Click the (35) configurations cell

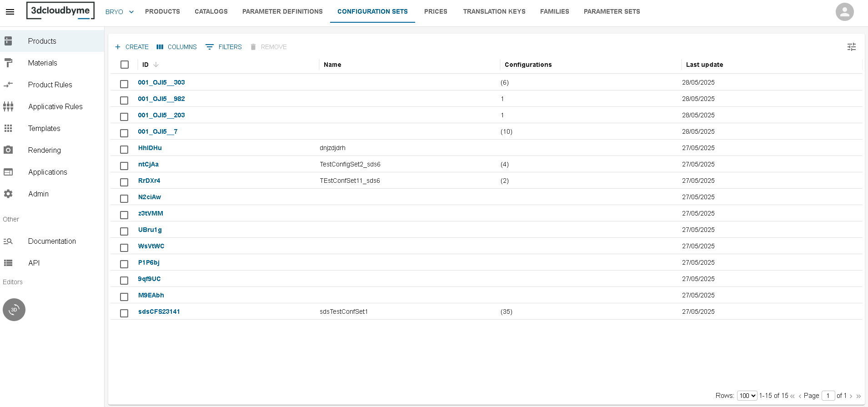pos(507,312)
